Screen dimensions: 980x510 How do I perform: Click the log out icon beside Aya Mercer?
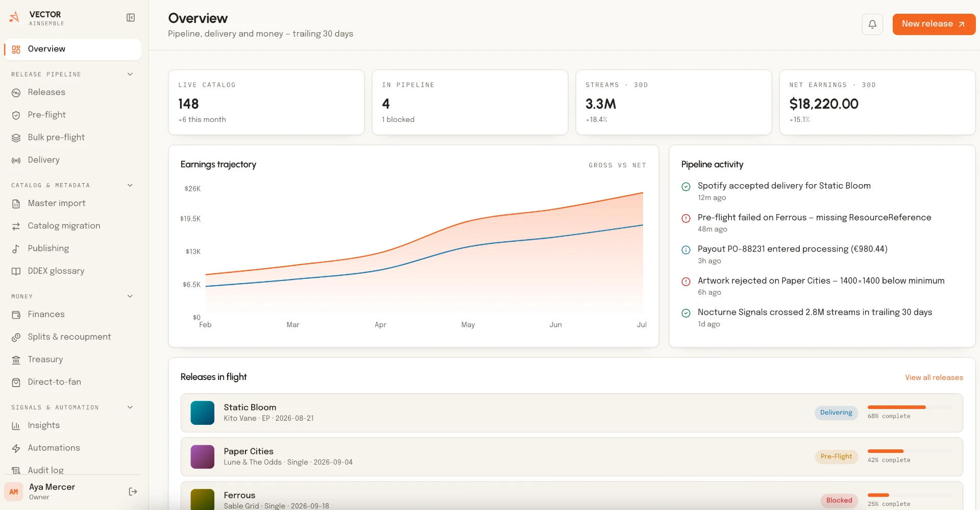(133, 492)
